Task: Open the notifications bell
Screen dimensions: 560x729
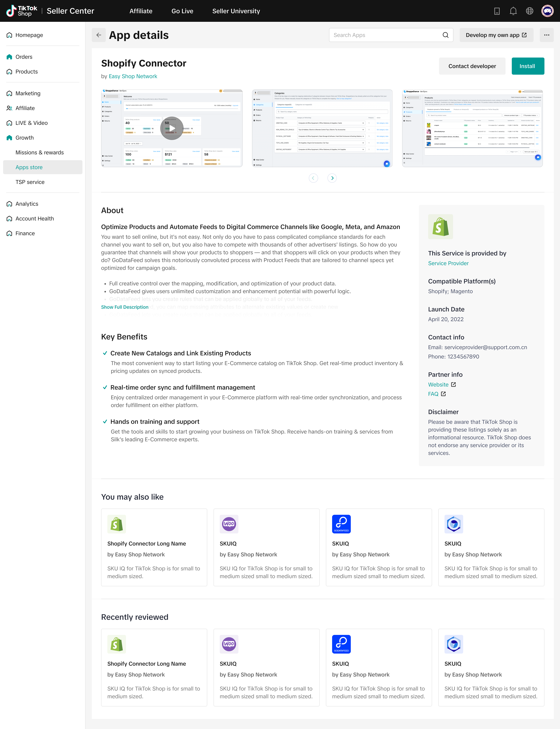Action: [513, 11]
